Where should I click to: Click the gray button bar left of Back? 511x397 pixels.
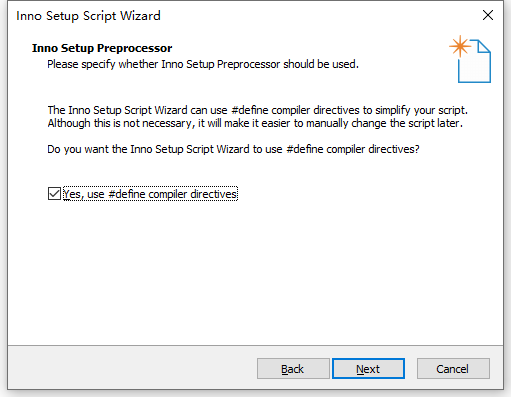pos(132,368)
